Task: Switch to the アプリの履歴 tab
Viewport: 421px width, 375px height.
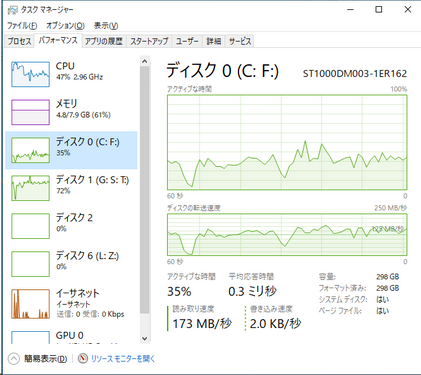Action: (104, 41)
